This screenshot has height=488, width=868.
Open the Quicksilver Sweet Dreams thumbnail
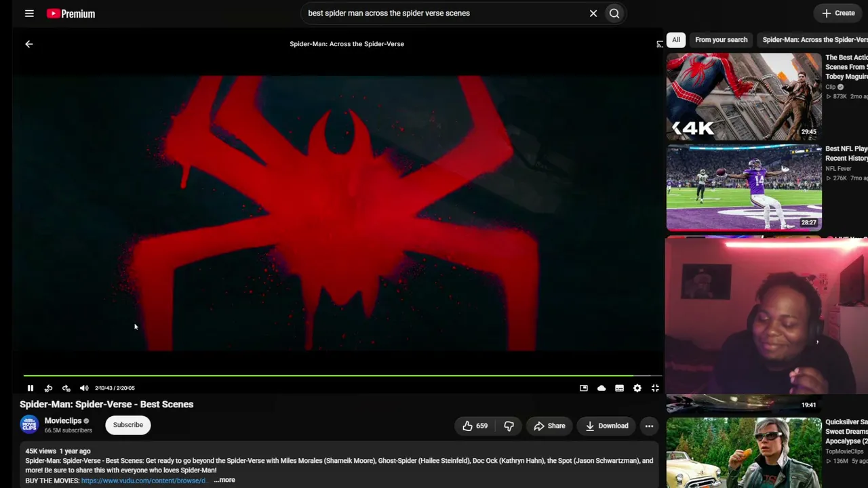(x=744, y=453)
